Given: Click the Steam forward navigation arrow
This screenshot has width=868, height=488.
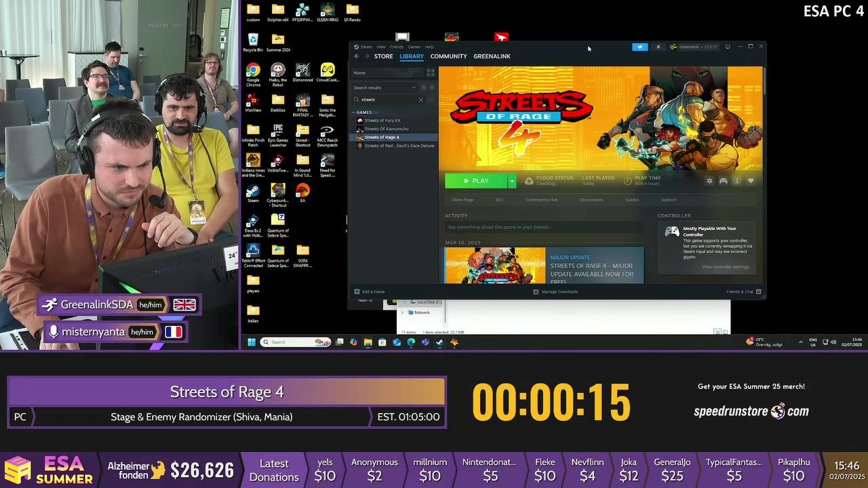Looking at the screenshot, I should pyautogui.click(x=367, y=56).
